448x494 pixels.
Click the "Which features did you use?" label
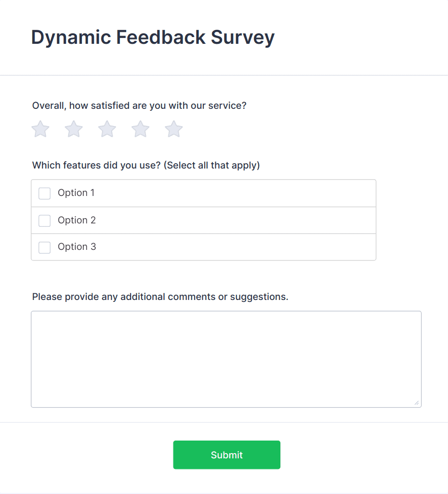(146, 166)
